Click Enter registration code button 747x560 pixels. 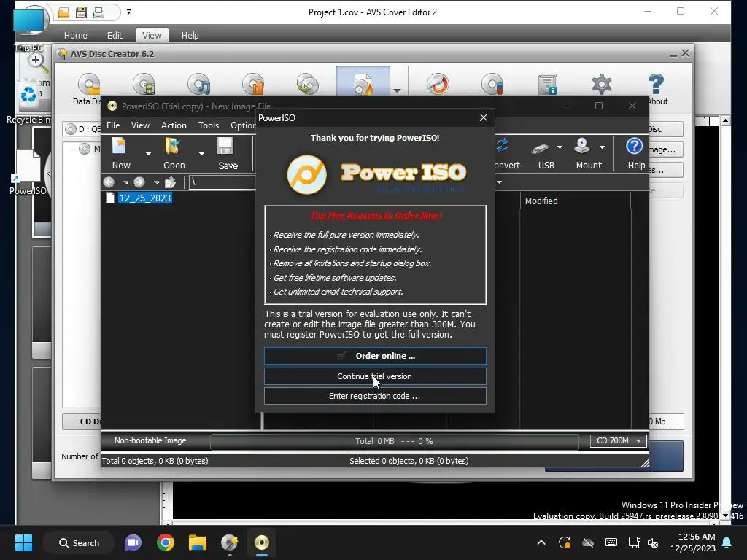click(375, 396)
